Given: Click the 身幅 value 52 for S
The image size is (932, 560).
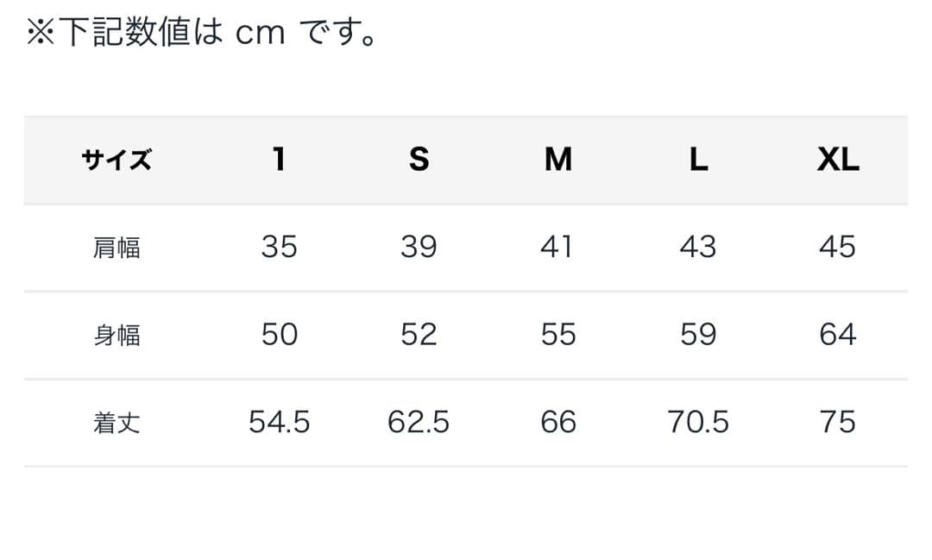Looking at the screenshot, I should tap(419, 335).
